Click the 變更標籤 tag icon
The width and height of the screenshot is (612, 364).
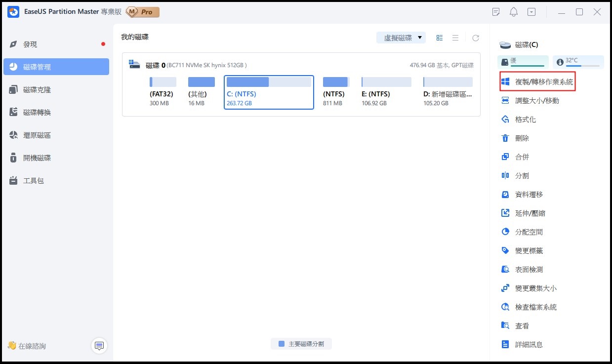coord(505,251)
